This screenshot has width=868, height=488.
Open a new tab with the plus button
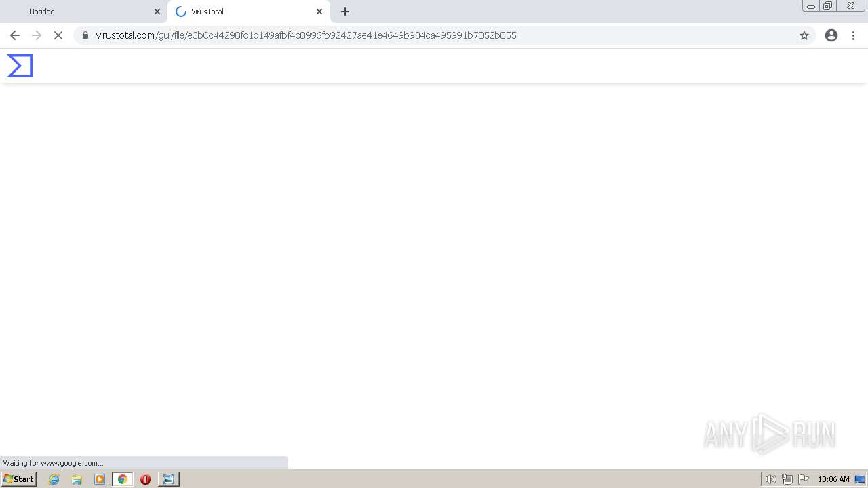coord(345,12)
